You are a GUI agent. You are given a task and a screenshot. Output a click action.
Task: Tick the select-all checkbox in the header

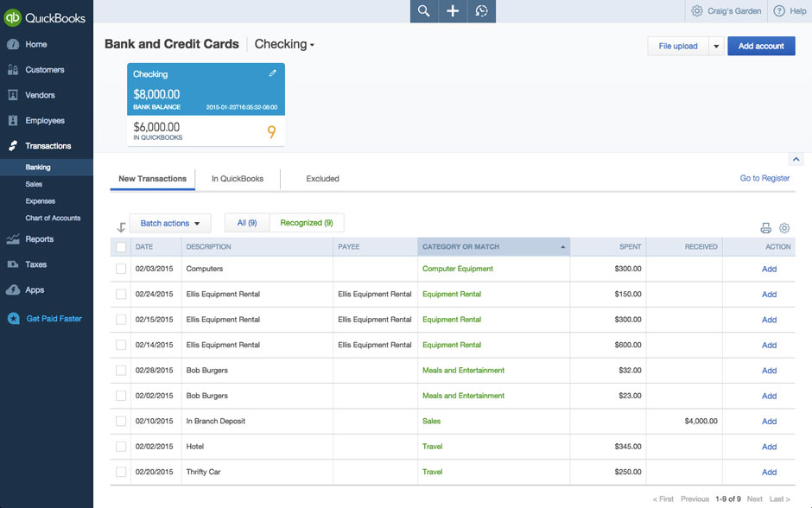pos(121,247)
